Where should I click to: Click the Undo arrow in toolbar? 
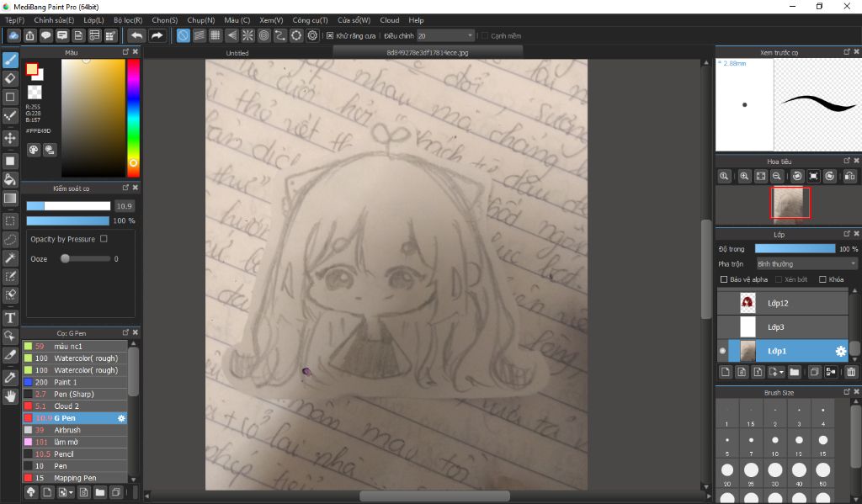click(x=136, y=35)
